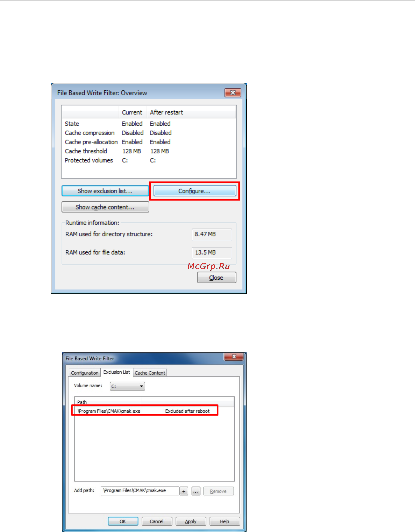This screenshot has height=532, width=415.
Task: Close the File Based Write Filter dialog
Action: pos(234,356)
